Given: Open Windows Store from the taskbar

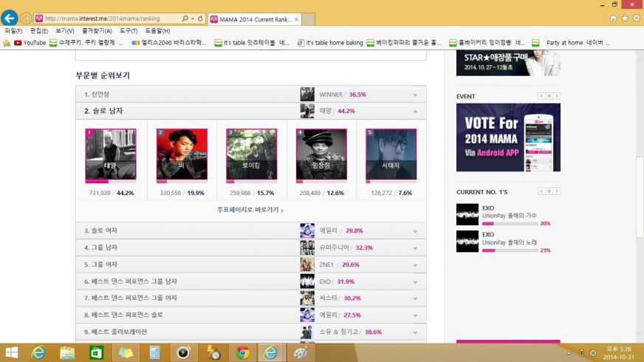Looking at the screenshot, I should tap(96, 352).
